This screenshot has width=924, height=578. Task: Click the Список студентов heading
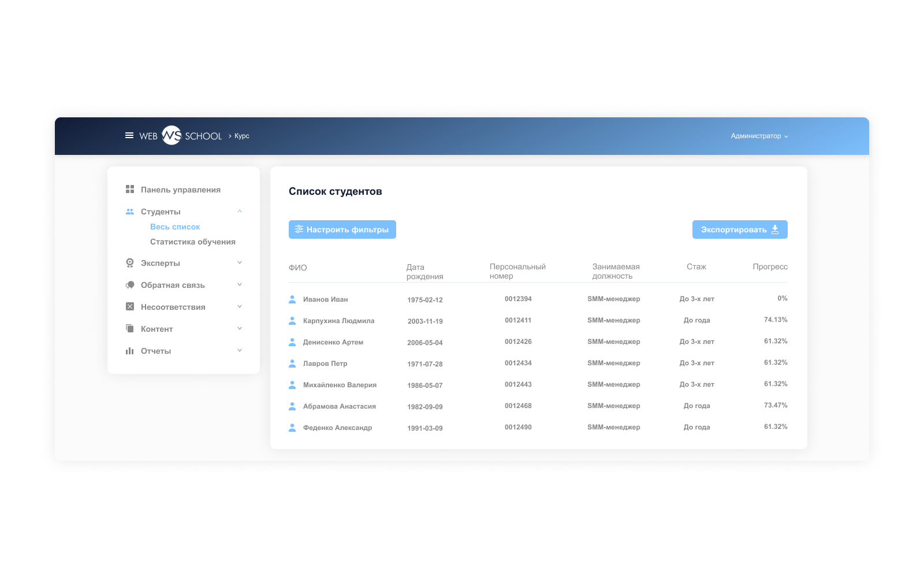[336, 191]
